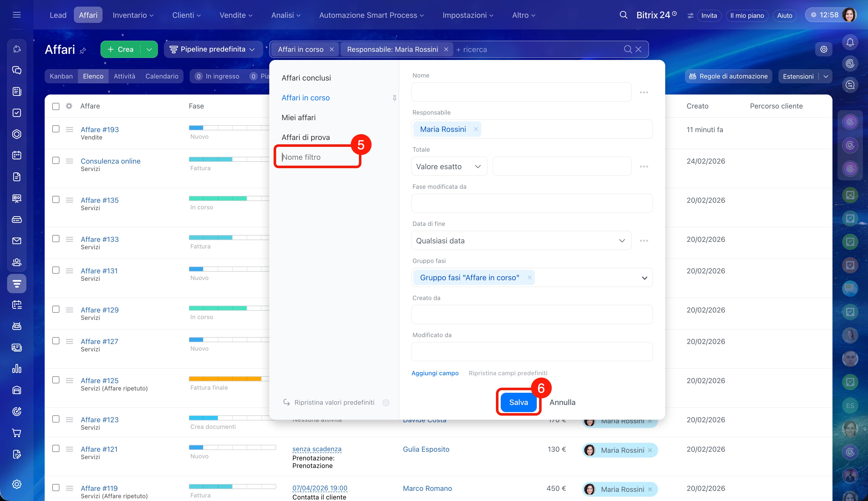The height and width of the screenshot is (501, 868).
Task: Switch to the Kanban view tab
Action: [61, 76]
